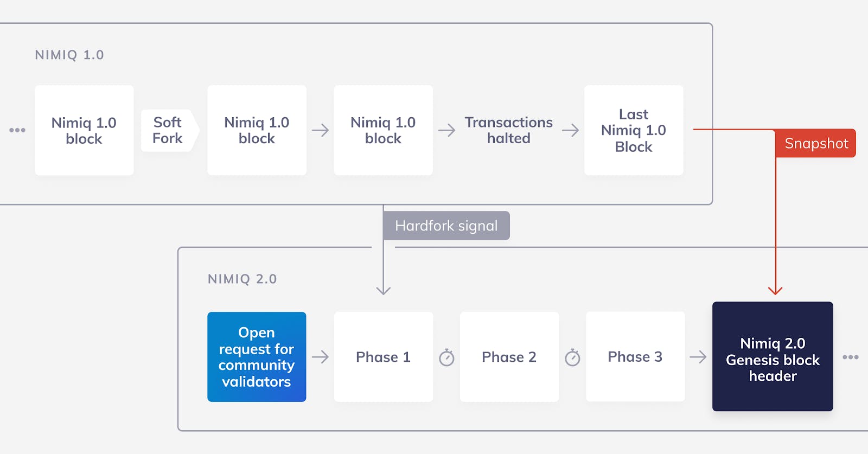Select the Hardfork signal label
868x454 pixels.
446,226
